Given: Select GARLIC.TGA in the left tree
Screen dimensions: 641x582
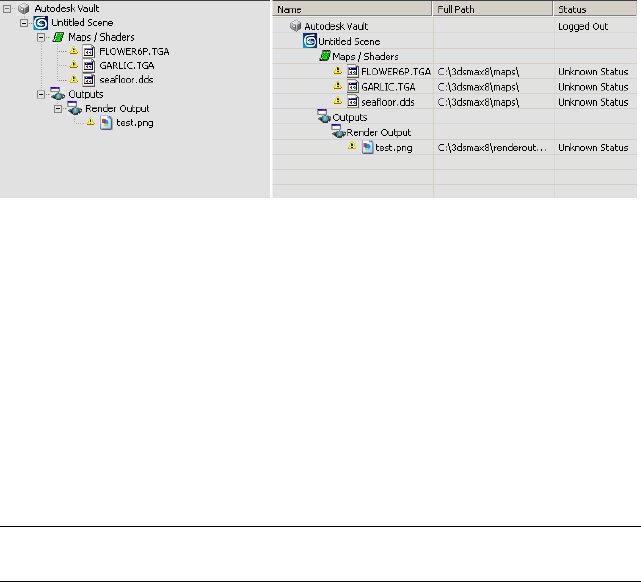Looking at the screenshot, I should tap(127, 66).
